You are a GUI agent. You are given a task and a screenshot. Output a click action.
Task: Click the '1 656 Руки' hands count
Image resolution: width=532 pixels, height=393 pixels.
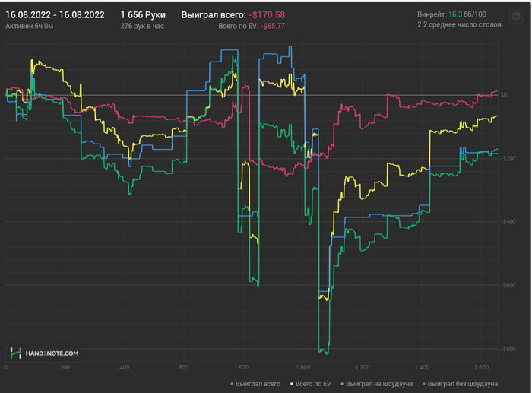(143, 15)
